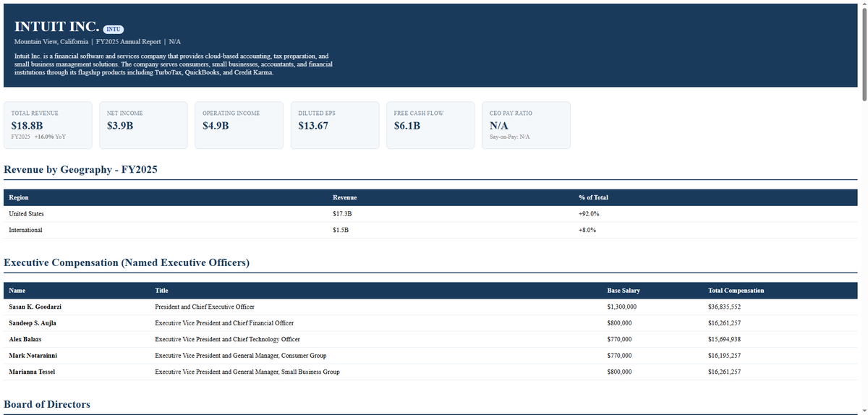The image size is (868, 415).
Task: Click the Free Cash Flow $6.1B value
Action: (x=407, y=126)
